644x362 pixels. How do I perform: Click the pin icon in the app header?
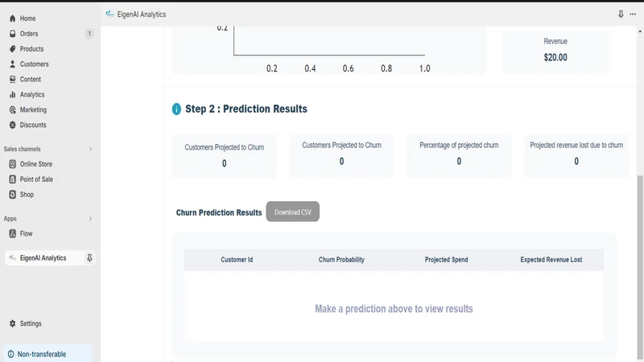tap(621, 14)
